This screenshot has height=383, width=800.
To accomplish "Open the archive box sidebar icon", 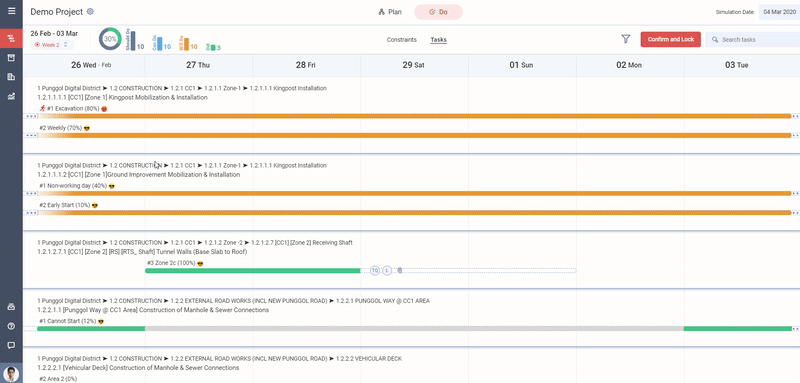I will 11,58.
